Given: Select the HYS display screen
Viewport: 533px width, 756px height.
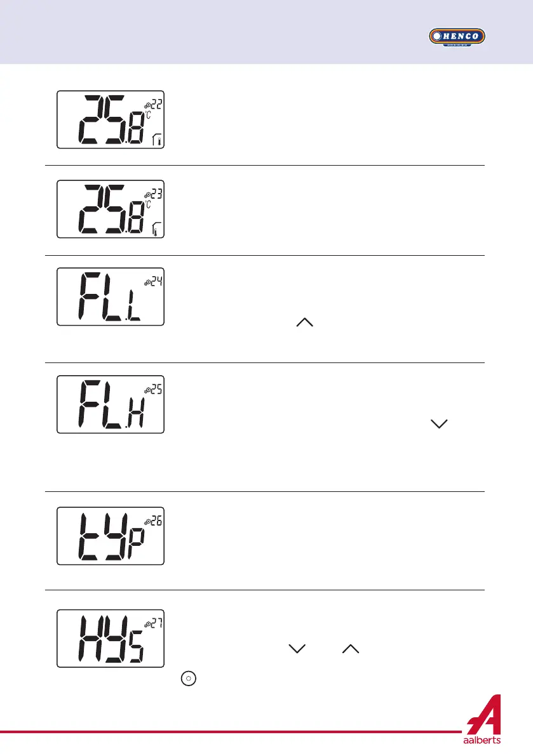Looking at the screenshot, I should pos(111,639).
